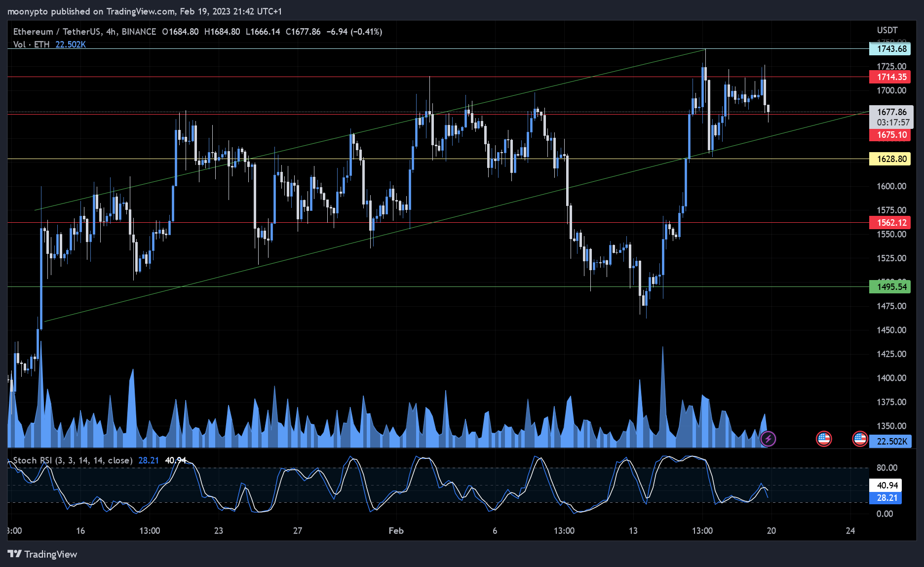
Task: Click the 0.00 Stoch RSI scale label
Action: [x=885, y=514]
